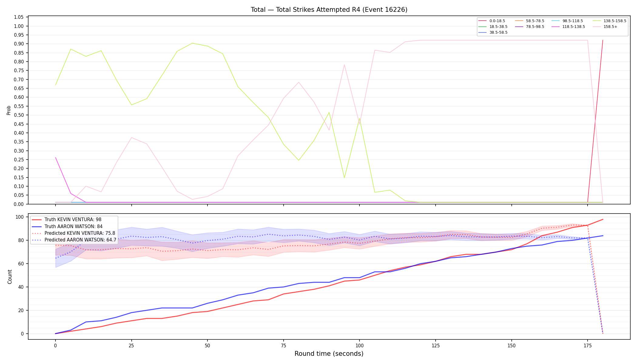Click the '80' tick on the Count axis
This screenshot has height=364, width=637.
coord(21,241)
